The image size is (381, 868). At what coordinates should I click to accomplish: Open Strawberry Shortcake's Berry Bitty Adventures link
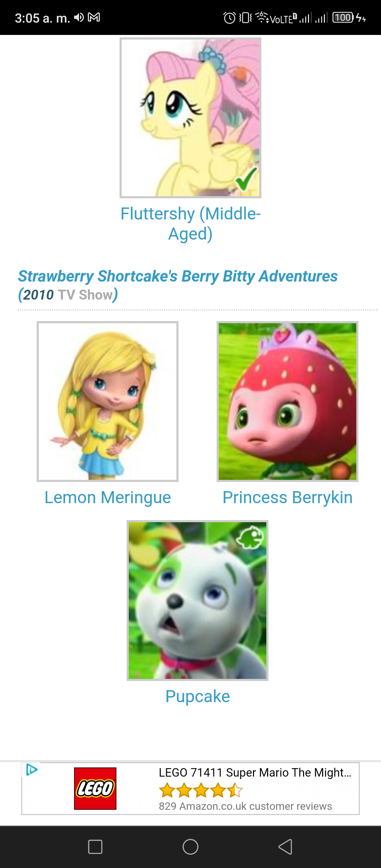tap(178, 276)
